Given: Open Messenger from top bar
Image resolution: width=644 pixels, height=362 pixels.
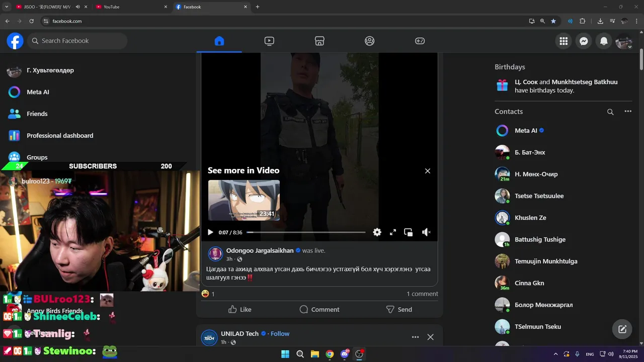Looking at the screenshot, I should [x=584, y=41].
